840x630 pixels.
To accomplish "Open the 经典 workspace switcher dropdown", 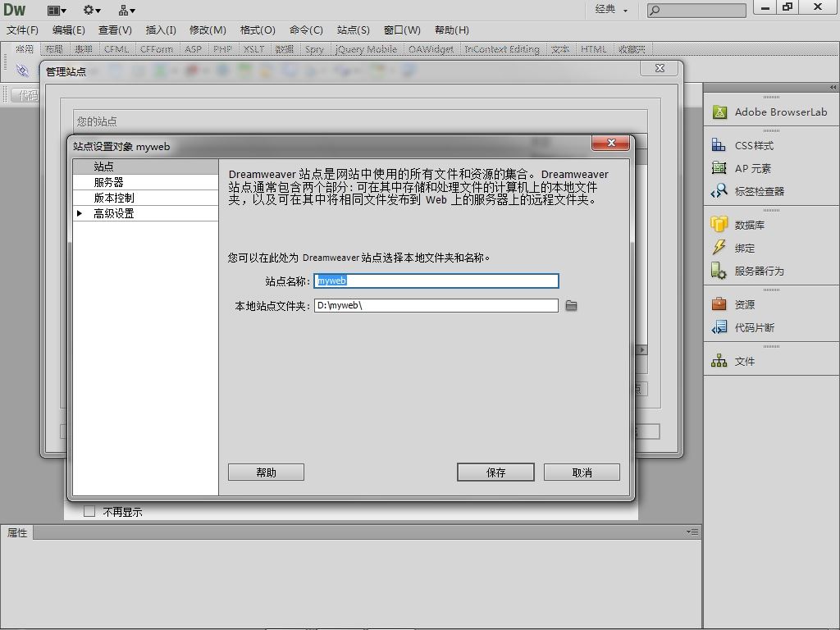I will 611,9.
